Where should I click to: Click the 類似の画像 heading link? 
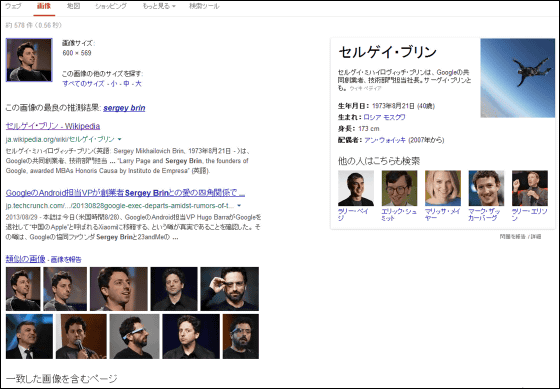coord(25,259)
